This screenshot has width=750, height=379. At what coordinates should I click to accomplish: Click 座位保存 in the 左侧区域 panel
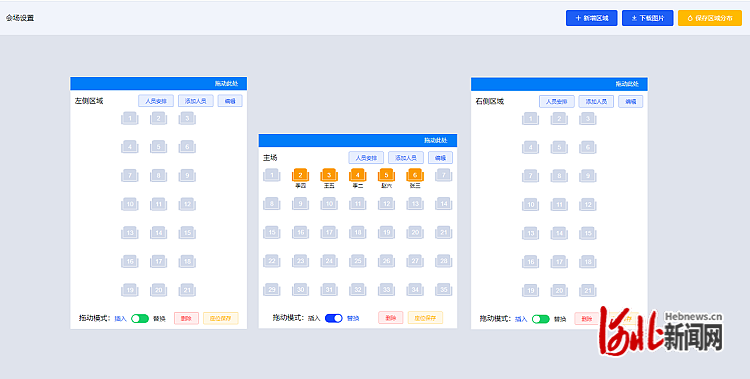[x=221, y=318]
